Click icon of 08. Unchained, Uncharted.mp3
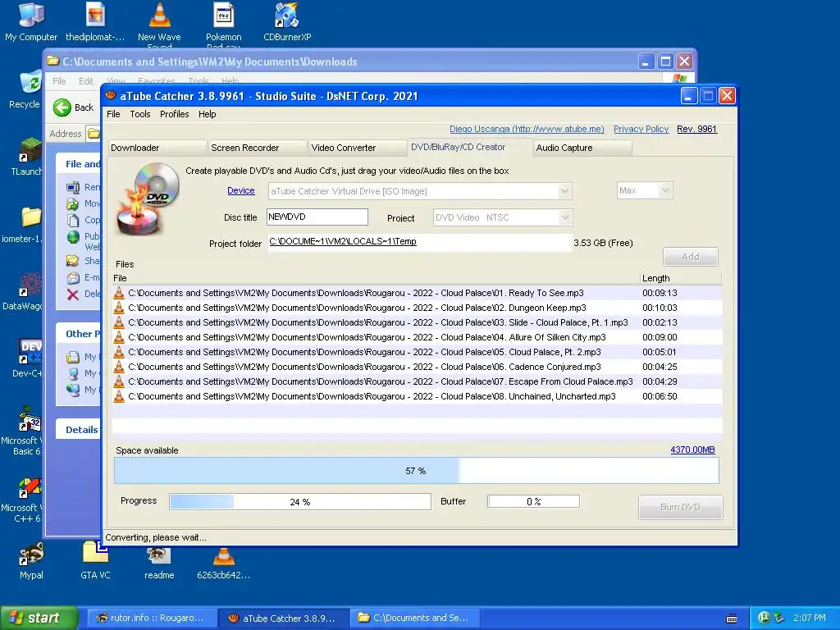The image size is (840, 630). pos(119,396)
